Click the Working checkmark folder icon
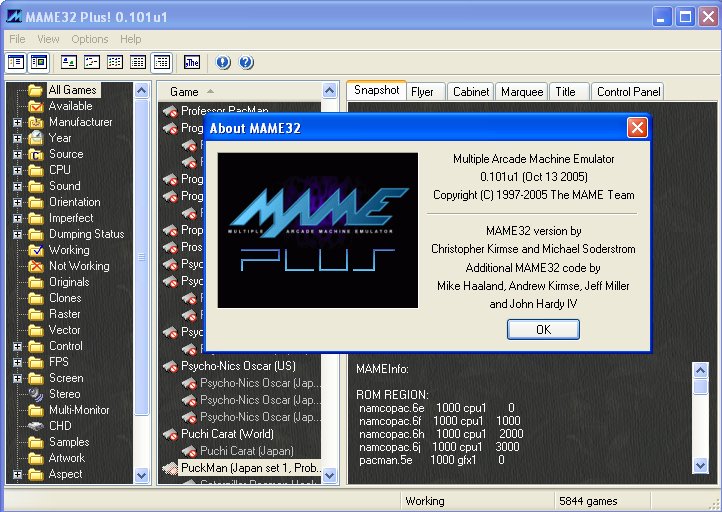Image resolution: width=722 pixels, height=512 pixels. click(35, 250)
